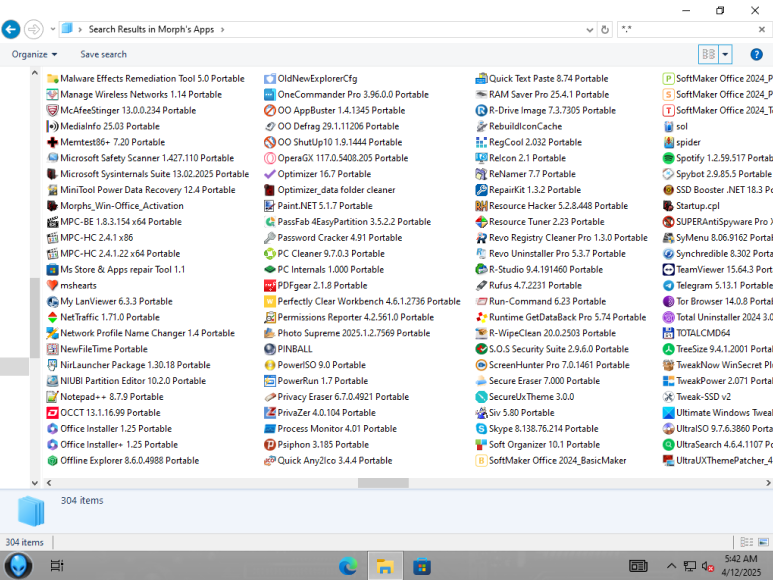Screen dimensions: 773x580
Task: Click the Spotify Portable icon
Action: pyautogui.click(x=668, y=158)
